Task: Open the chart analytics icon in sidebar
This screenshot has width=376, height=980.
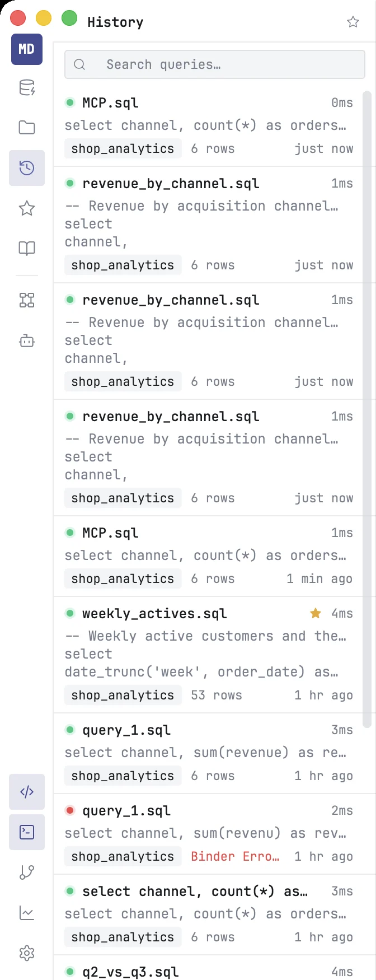Action: 27,913
